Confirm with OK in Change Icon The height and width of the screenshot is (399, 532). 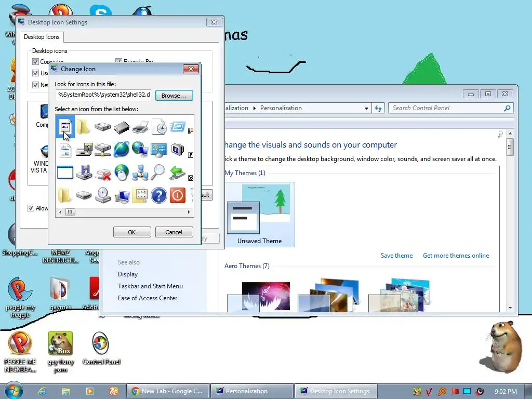[x=132, y=232]
